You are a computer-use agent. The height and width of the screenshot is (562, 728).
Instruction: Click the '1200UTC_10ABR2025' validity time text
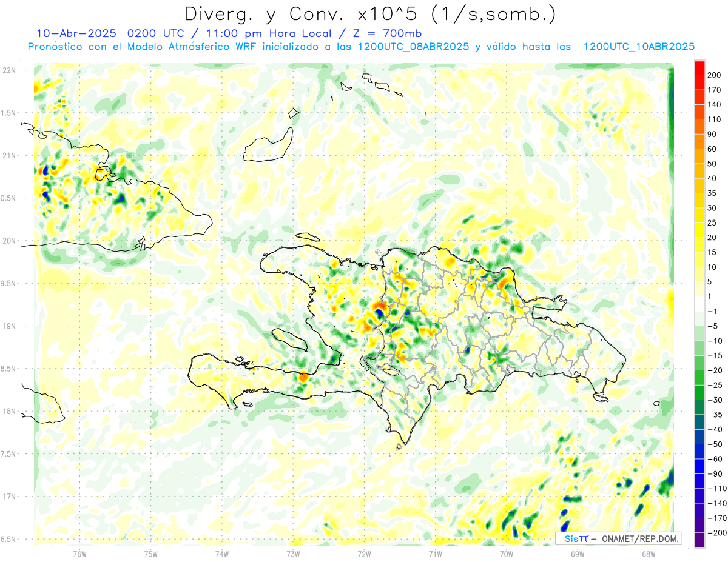pyautogui.click(x=639, y=47)
